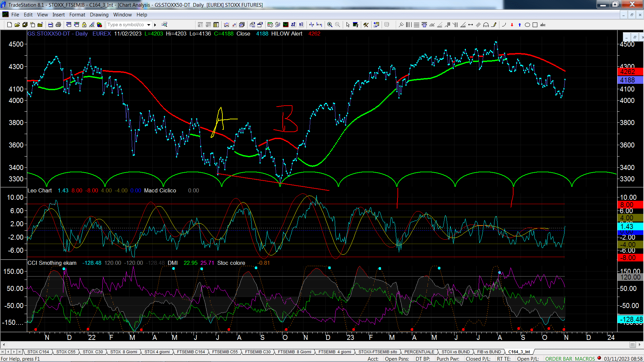Screen dimensions: 644x362
Task: Open the Drawing menu
Action: (99, 15)
